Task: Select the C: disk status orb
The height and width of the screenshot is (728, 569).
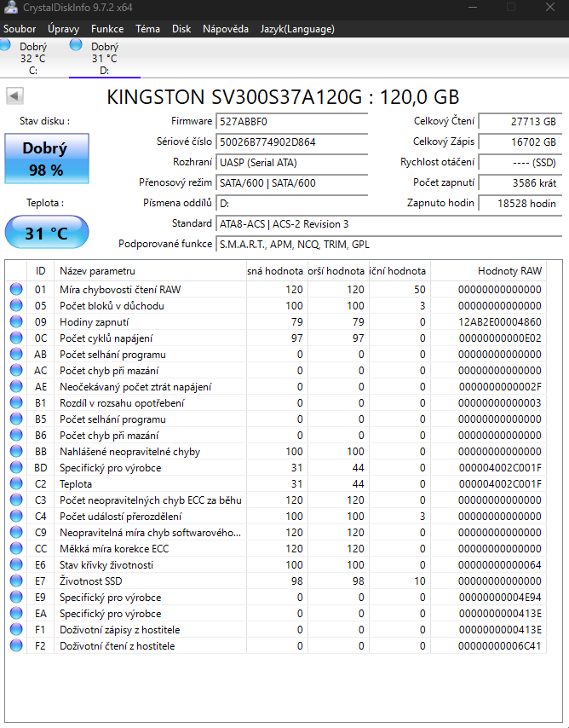Action: (x=5, y=45)
